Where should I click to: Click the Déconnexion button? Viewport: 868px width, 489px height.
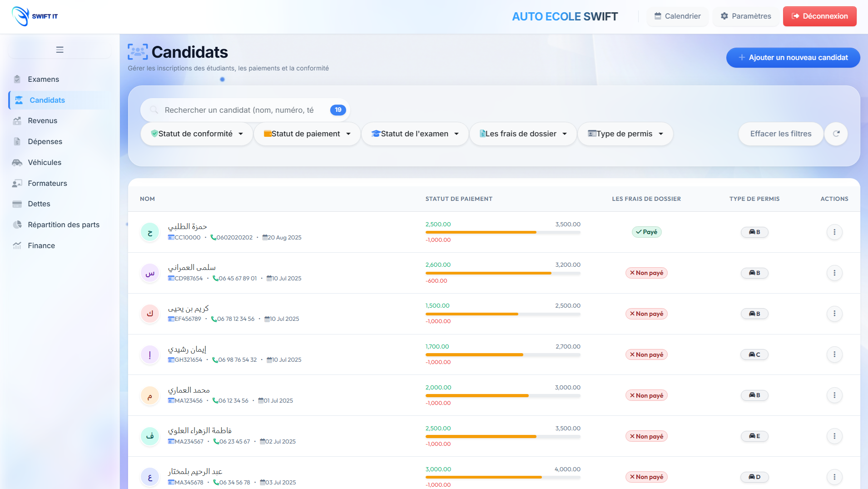(x=819, y=16)
